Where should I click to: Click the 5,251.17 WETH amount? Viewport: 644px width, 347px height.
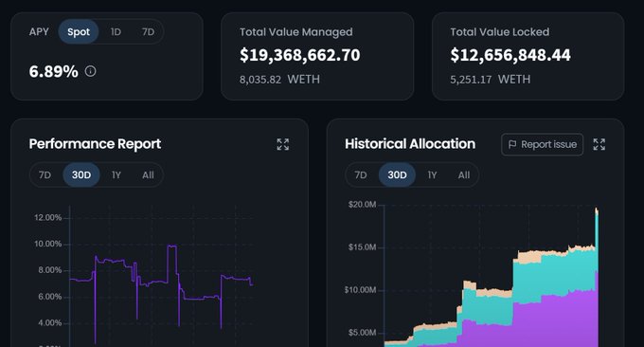(491, 80)
